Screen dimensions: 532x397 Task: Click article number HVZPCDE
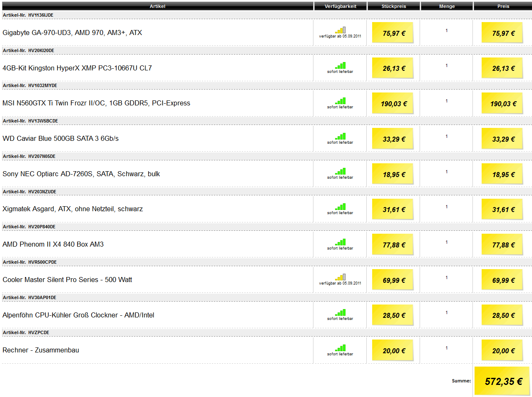39,332
